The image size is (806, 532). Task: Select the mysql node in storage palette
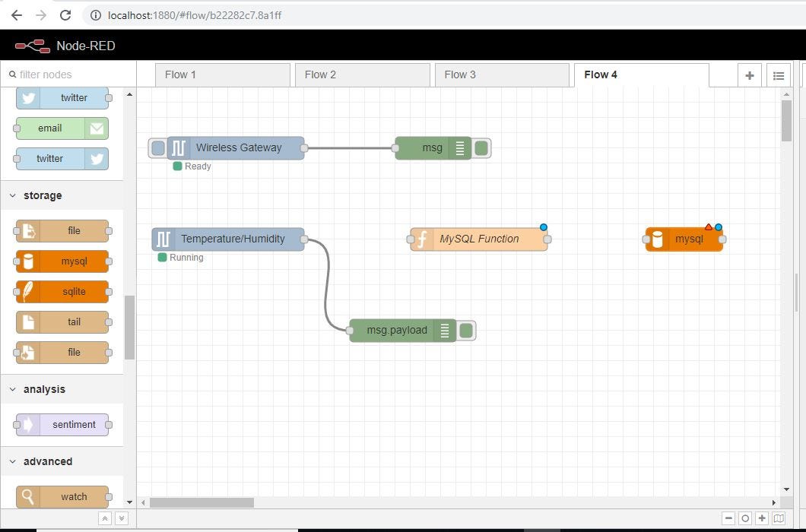point(62,261)
